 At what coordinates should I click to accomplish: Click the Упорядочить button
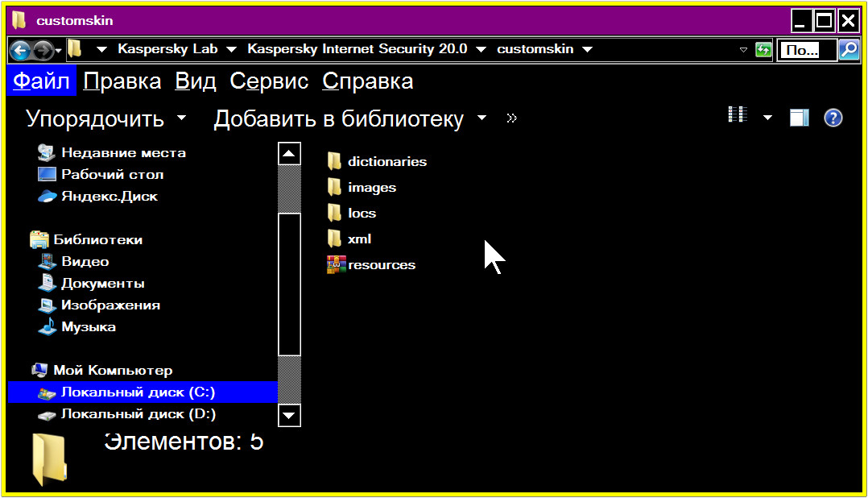[x=105, y=119]
